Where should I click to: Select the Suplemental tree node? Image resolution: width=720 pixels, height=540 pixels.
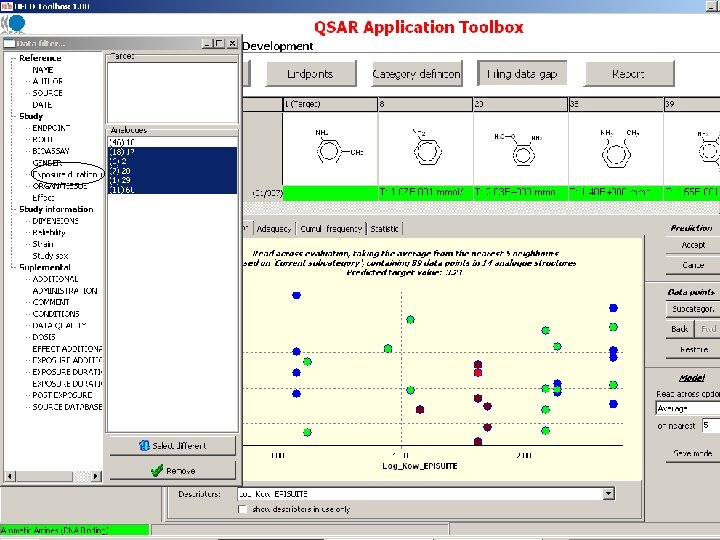[x=45, y=267]
